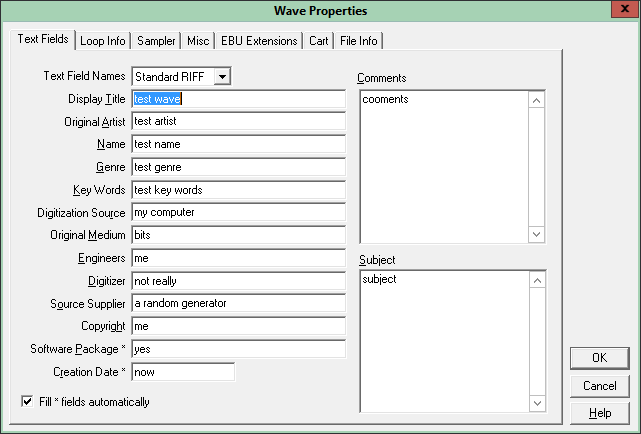The height and width of the screenshot is (434, 641).
Task: Switch to the Loop Info tab
Action: pyautogui.click(x=103, y=41)
